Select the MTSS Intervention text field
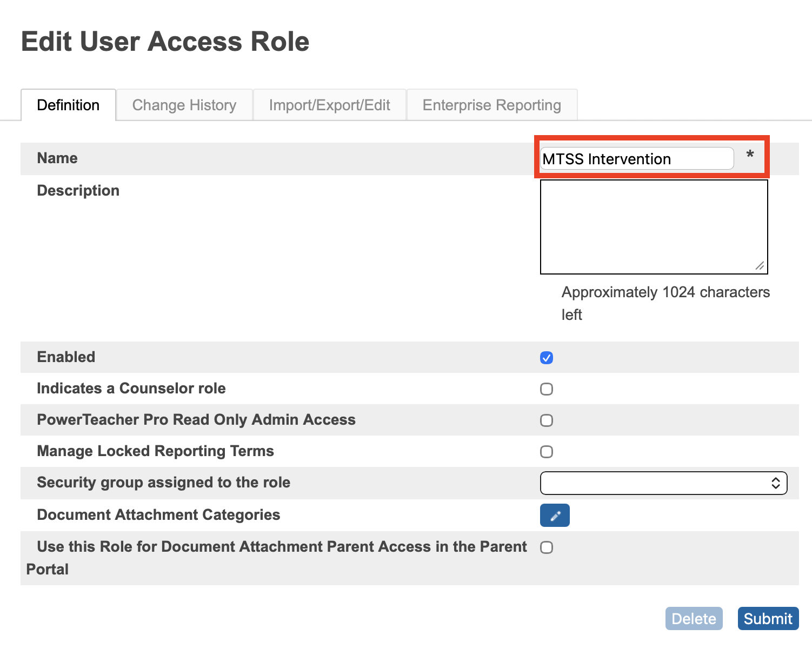Viewport: 812px width, 669px height. click(636, 158)
